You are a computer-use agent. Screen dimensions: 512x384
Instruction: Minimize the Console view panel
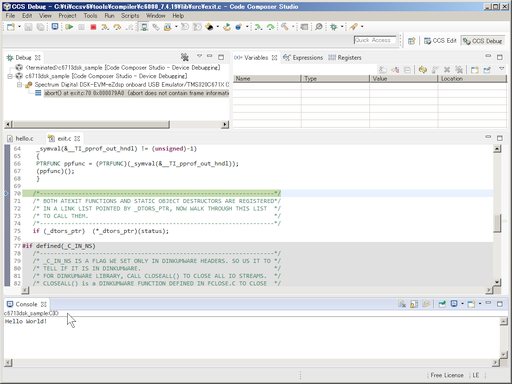(x=488, y=303)
